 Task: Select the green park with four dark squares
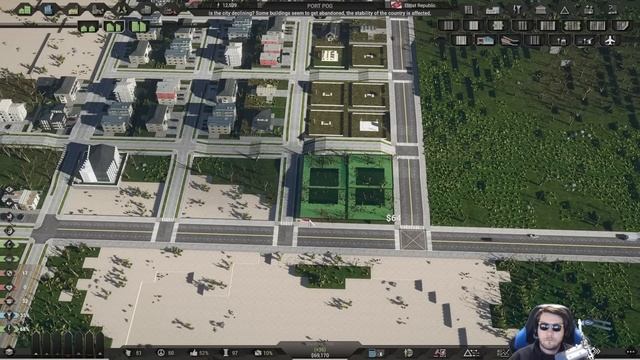pos(346,188)
